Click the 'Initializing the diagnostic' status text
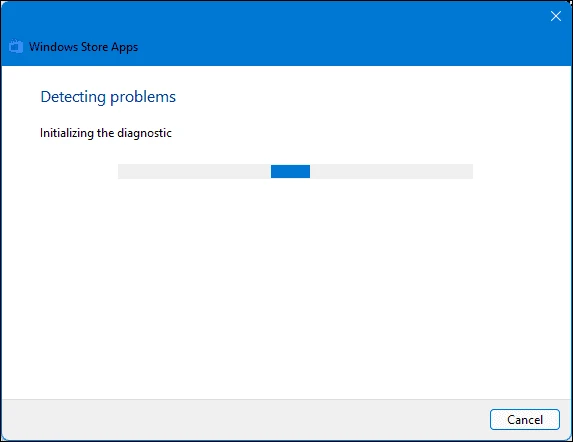This screenshot has height=442, width=573. click(106, 133)
